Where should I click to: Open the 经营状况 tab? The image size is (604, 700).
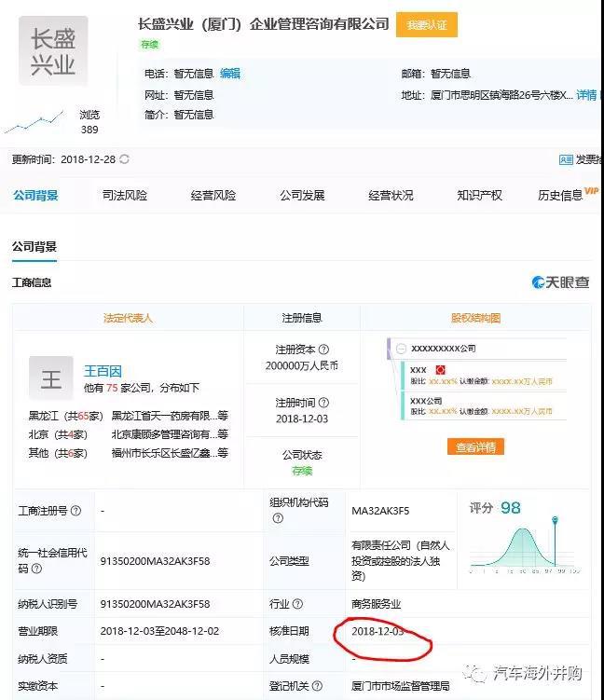(391, 196)
